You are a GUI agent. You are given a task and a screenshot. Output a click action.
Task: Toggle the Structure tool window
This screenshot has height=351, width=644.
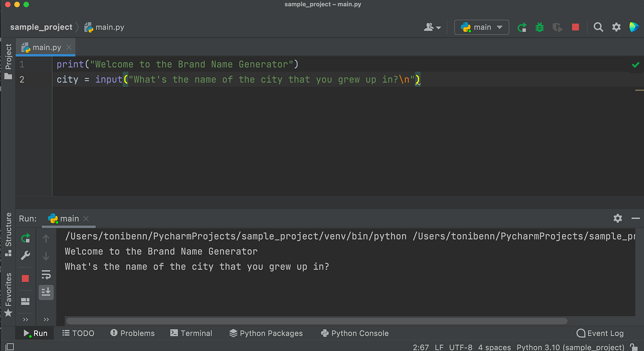[x=8, y=231]
